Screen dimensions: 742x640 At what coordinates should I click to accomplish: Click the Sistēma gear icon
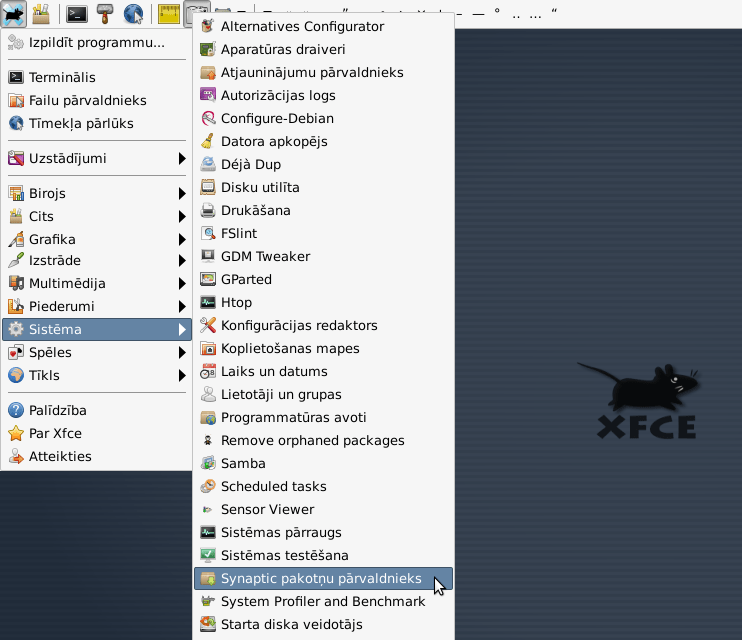click(16, 329)
